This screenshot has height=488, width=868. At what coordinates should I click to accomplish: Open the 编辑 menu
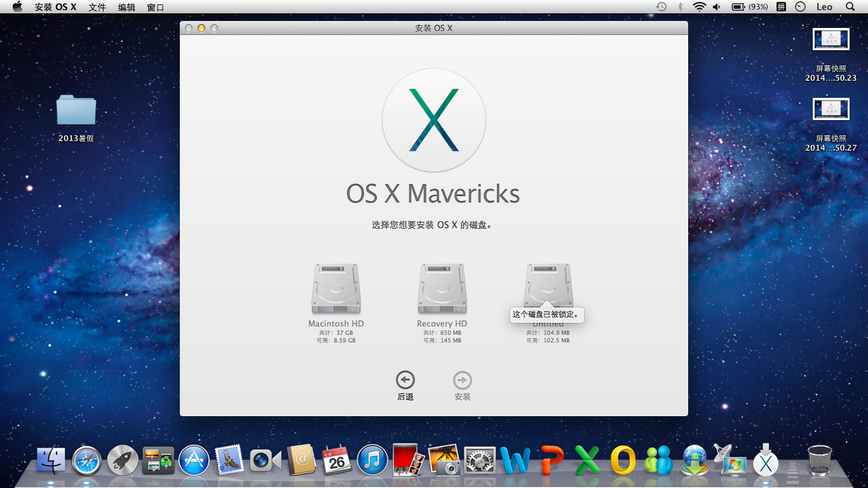126,7
